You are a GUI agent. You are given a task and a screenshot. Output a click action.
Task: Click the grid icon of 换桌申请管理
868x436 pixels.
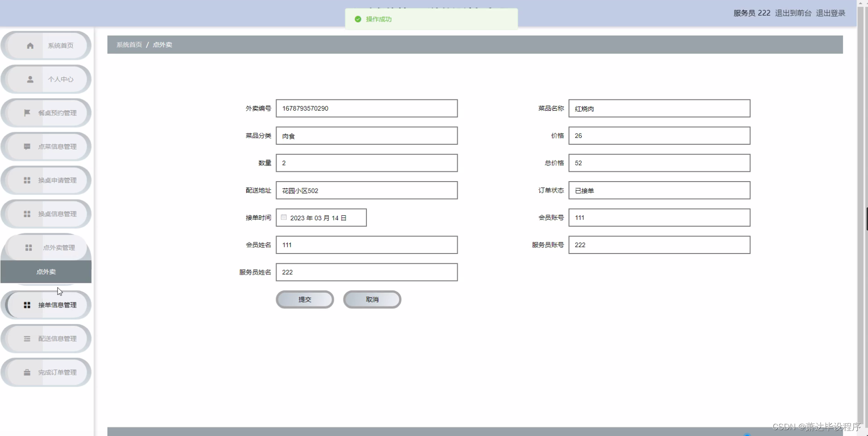click(27, 180)
